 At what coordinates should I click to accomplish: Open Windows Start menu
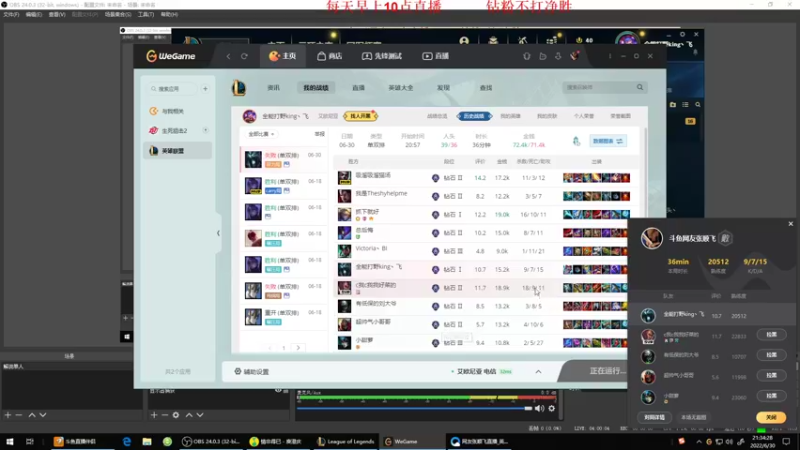[9, 442]
